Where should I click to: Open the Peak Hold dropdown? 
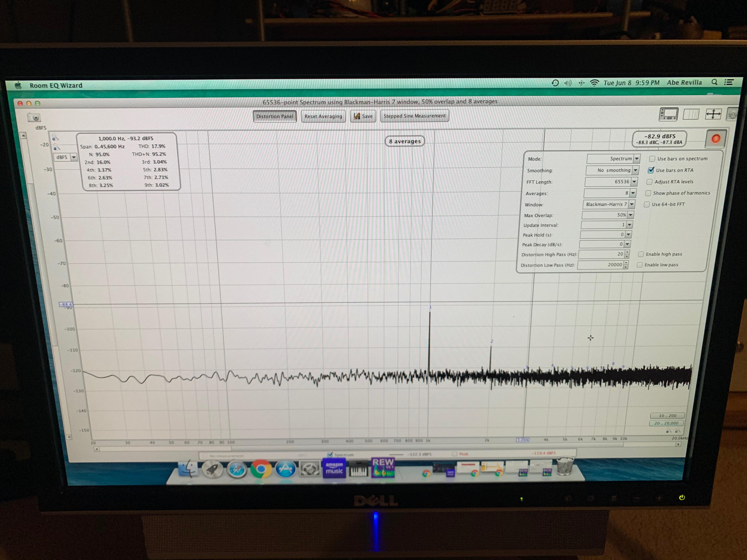606,235
